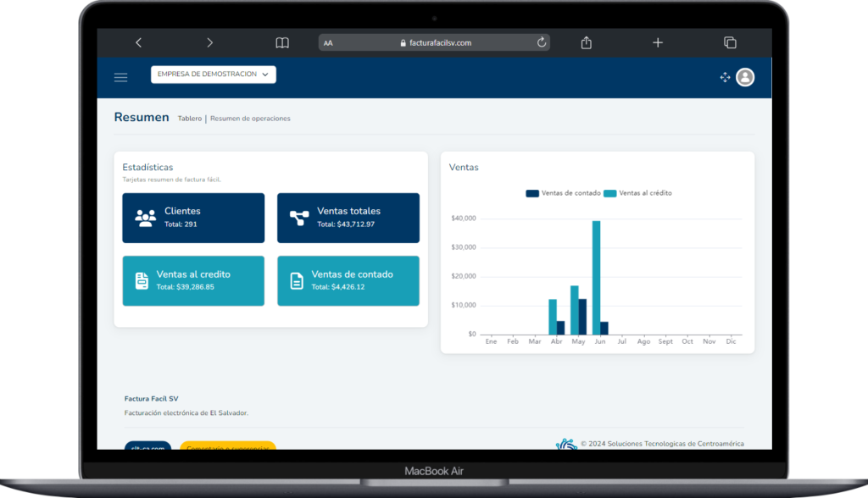868x498 pixels.
Task: Click the May cash sales bar
Action: click(x=582, y=317)
